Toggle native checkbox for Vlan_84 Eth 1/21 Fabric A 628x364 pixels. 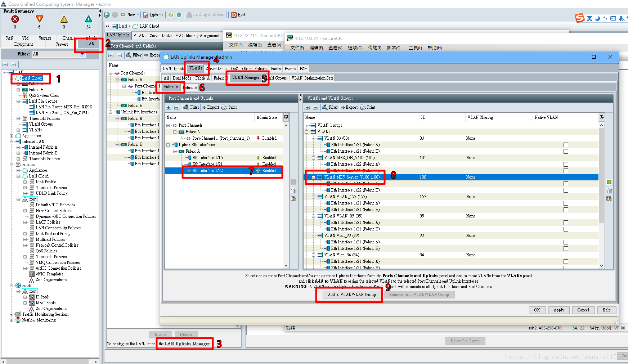[566, 261]
